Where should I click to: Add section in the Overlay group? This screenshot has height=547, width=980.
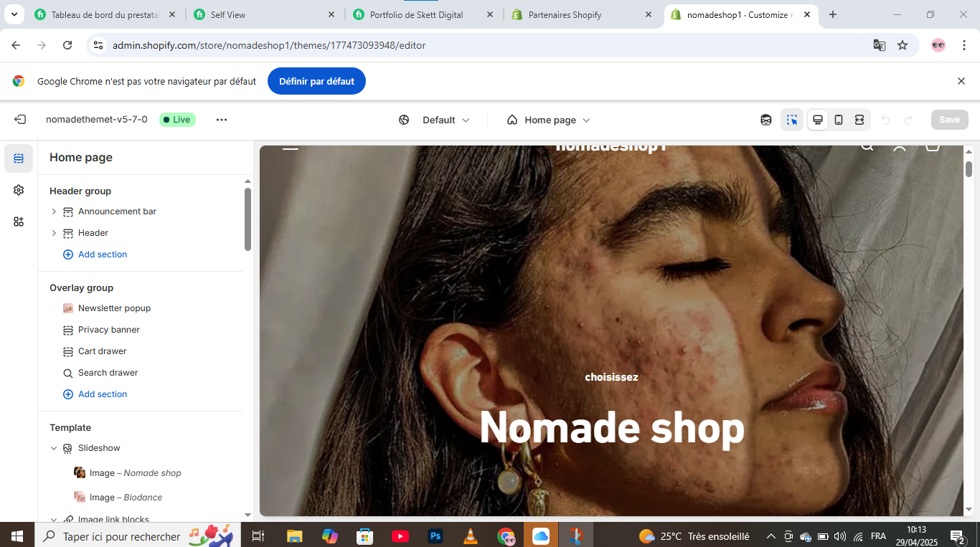95,394
